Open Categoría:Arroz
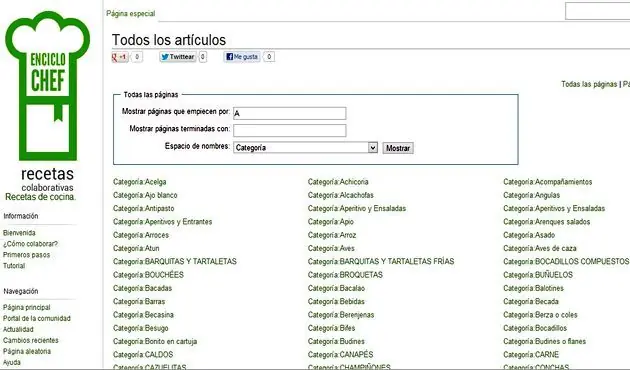Viewport: 630px width, 370px height. 332,235
